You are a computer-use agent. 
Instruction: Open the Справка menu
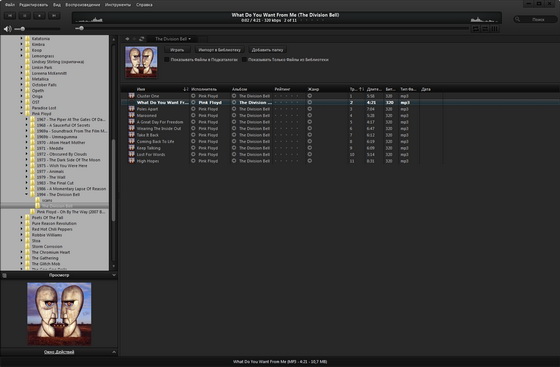click(x=144, y=5)
